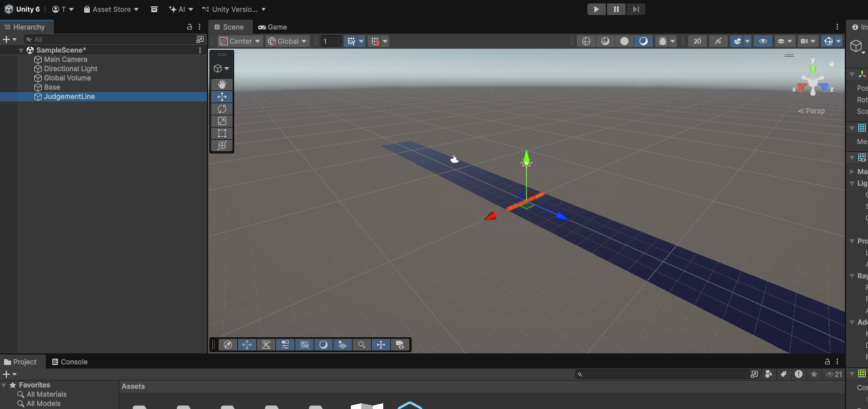
Task: Select the Transform tool
Action: pyautogui.click(x=221, y=145)
